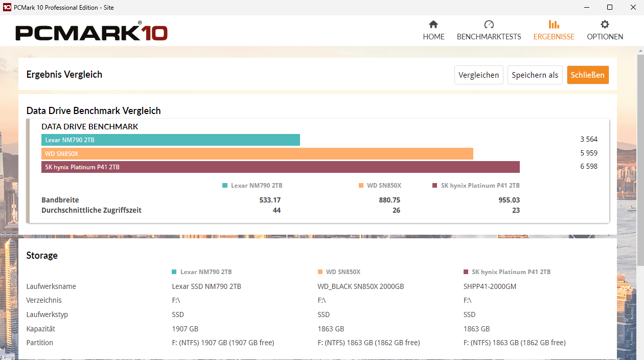
Task: Maximize the PCMark 10 window
Action: (x=610, y=8)
